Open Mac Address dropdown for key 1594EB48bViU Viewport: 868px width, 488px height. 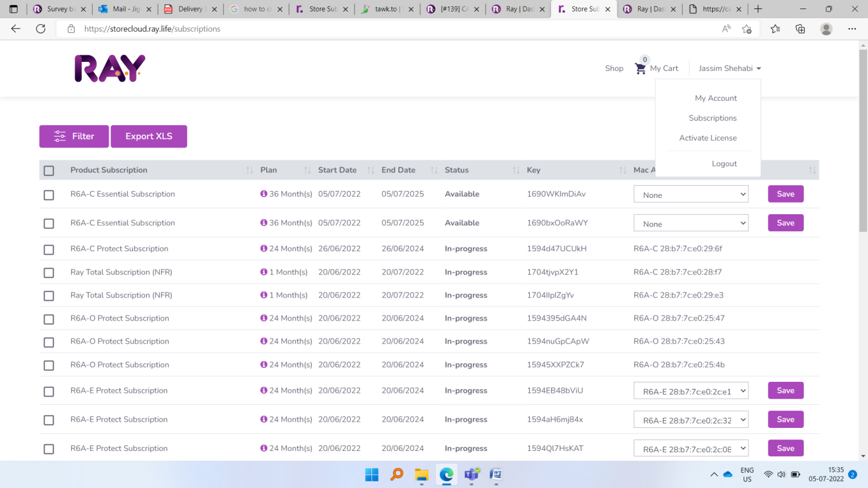[x=691, y=391]
